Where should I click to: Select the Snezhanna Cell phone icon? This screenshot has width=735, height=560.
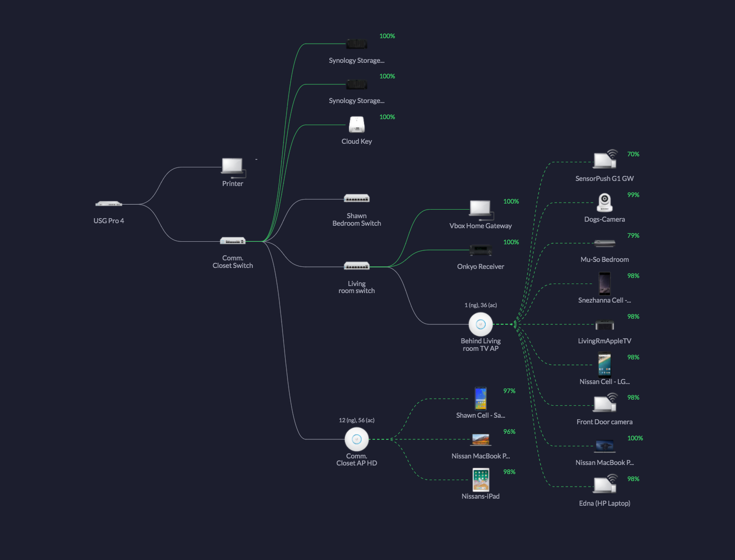[604, 284]
